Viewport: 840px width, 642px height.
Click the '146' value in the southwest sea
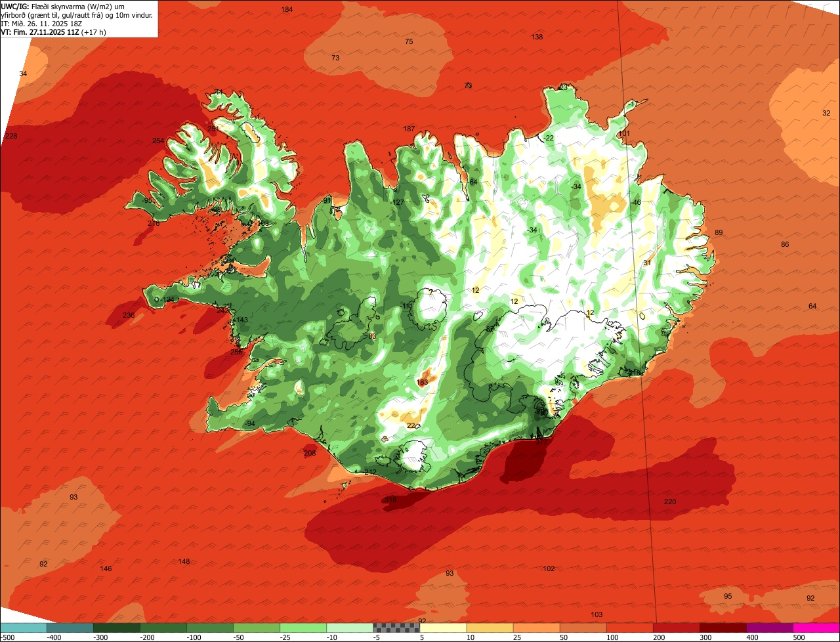[x=106, y=568]
